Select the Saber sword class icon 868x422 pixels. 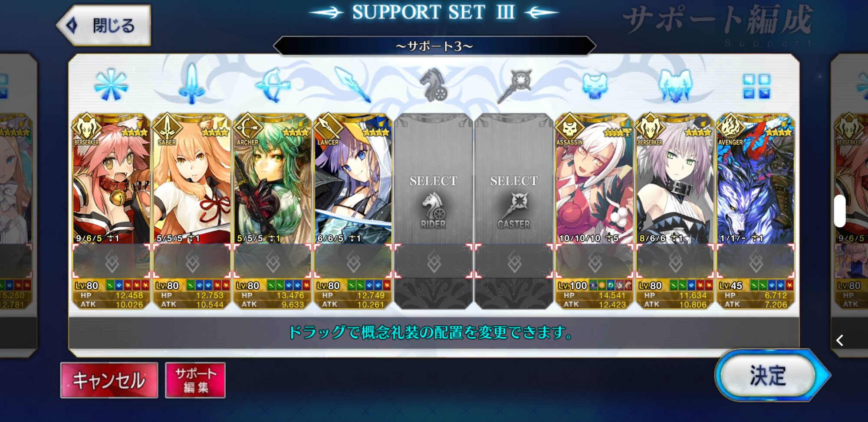[x=191, y=84]
